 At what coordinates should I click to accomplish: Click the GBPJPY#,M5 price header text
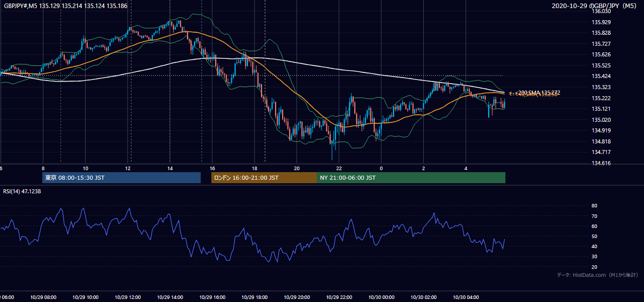65,6
